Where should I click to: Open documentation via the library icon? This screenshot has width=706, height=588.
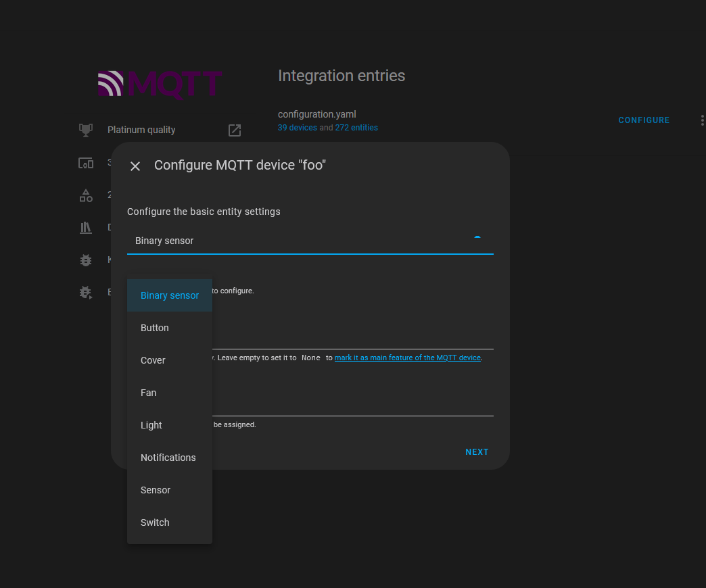[86, 227]
